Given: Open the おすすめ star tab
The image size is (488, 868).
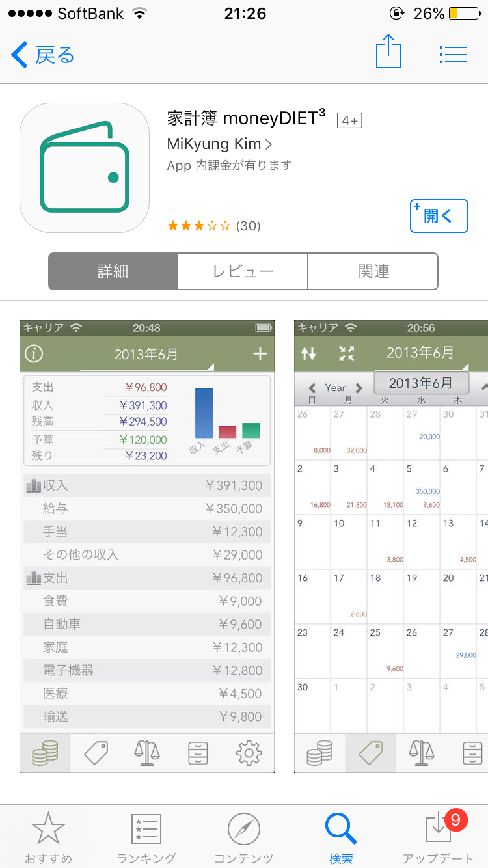Looking at the screenshot, I should point(48,838).
